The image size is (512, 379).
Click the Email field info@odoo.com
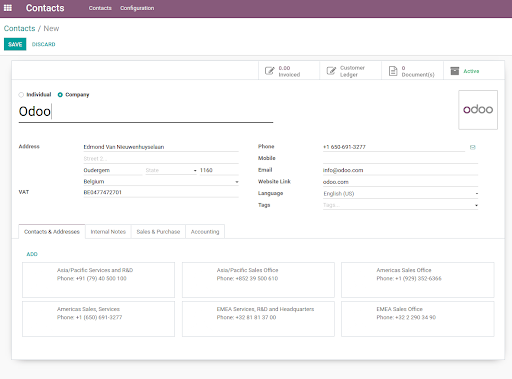(x=400, y=170)
